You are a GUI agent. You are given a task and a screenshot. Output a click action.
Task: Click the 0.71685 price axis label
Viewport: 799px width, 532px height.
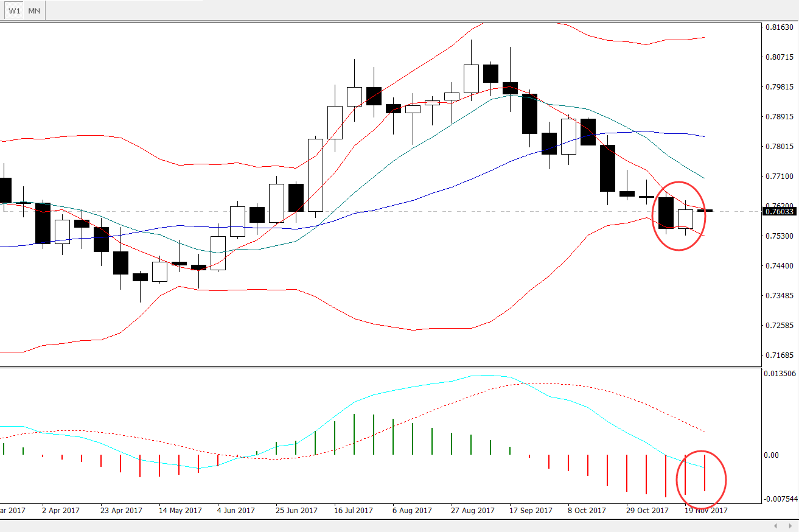(781, 355)
